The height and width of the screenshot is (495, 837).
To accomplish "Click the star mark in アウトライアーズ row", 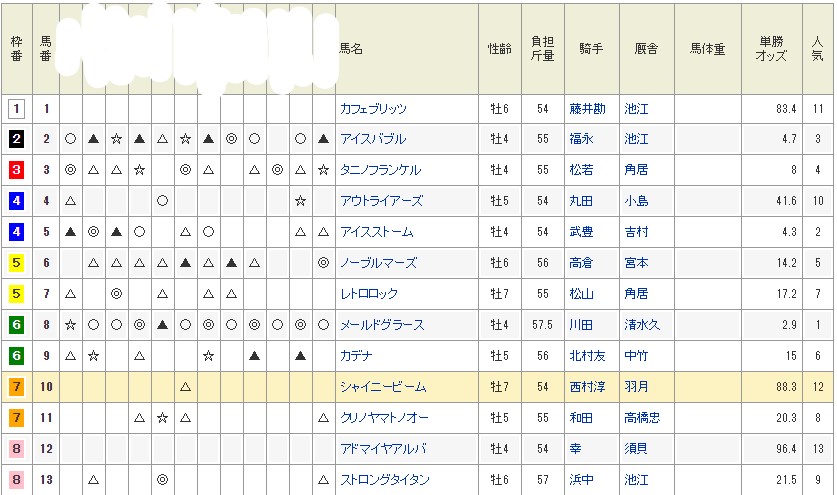I will (x=300, y=201).
